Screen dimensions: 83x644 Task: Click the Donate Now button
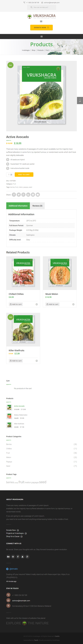[x=41, y=27]
